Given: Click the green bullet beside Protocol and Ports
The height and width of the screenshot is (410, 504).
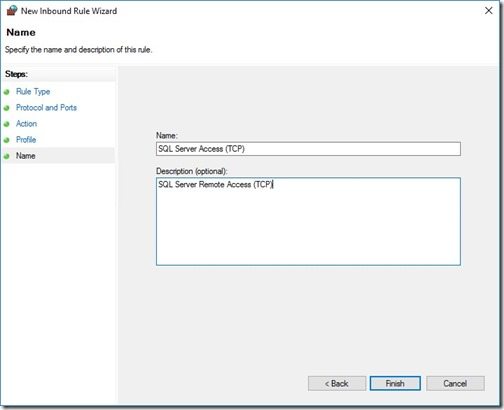Looking at the screenshot, I should click(x=7, y=108).
